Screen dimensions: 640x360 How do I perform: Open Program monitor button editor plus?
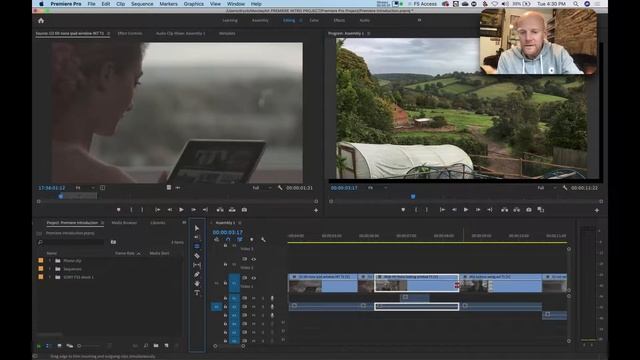597,210
